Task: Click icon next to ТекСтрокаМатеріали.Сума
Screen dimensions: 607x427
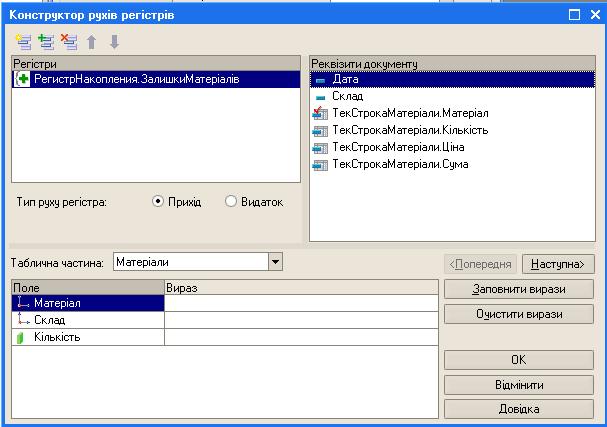Action: [320, 165]
